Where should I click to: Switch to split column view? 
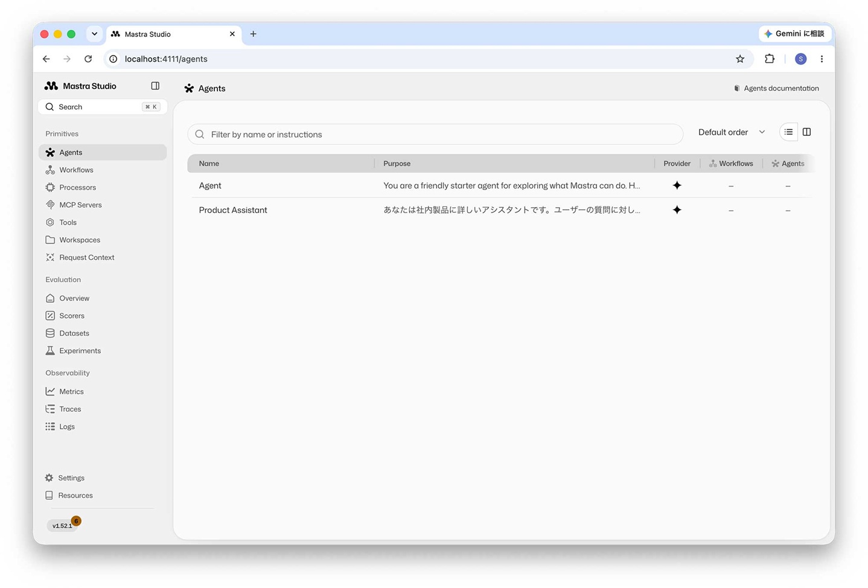coord(806,132)
